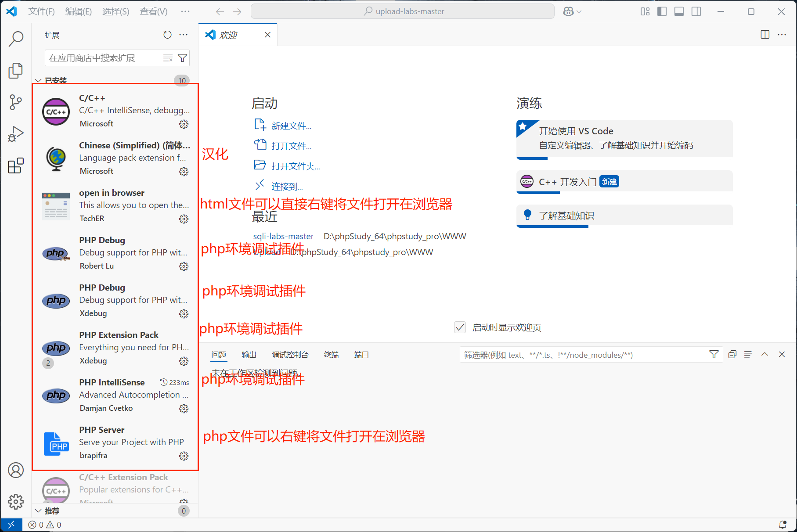Collapse the installed extensions section
Screen dimensions: 797x532
pos(38,81)
